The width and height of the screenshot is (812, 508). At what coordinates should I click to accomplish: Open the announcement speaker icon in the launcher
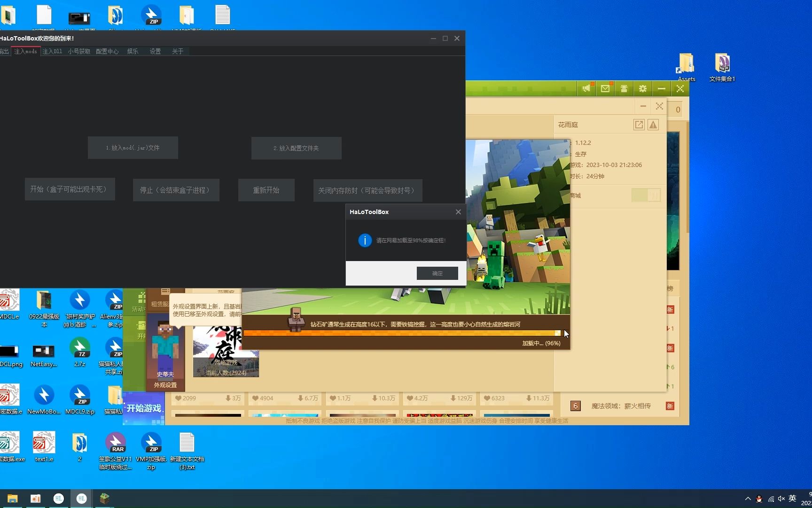586,88
